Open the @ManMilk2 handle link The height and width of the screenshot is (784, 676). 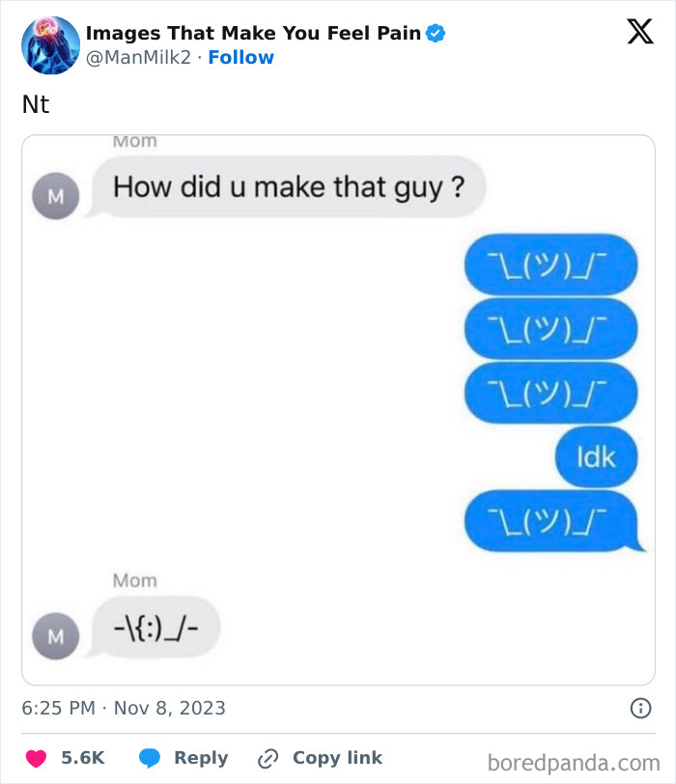(x=140, y=58)
